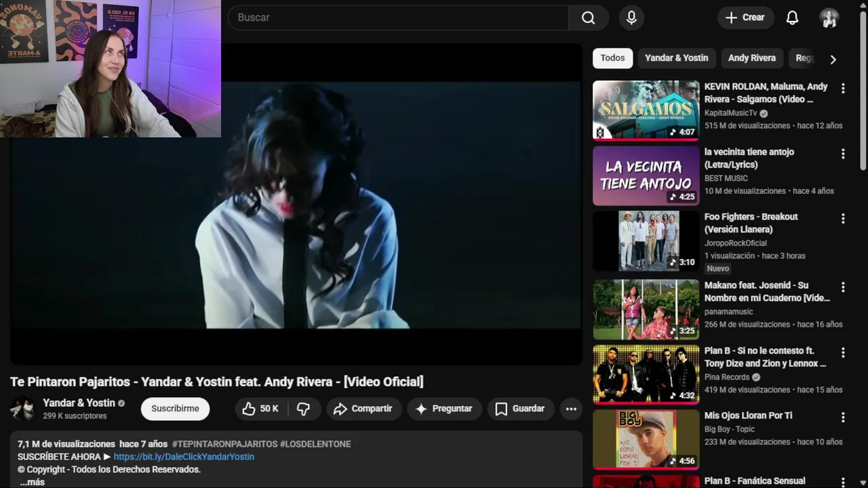Show more filter chips with the right arrow
868x488 pixels.
(x=833, y=59)
